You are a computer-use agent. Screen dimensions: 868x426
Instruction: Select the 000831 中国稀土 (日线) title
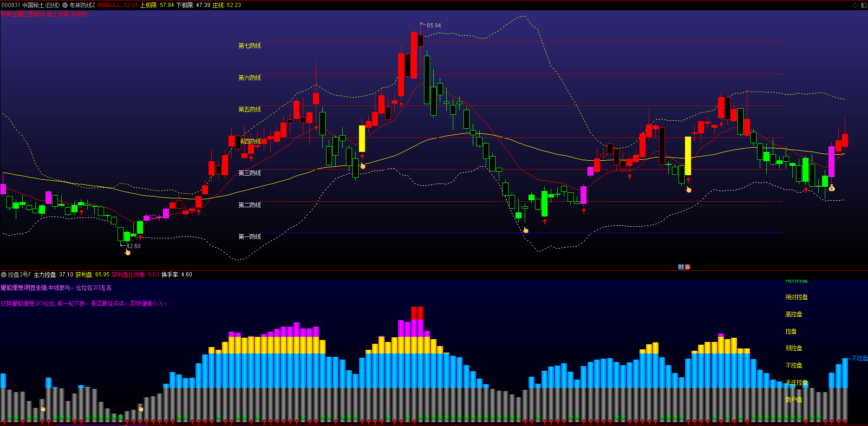click(x=31, y=5)
